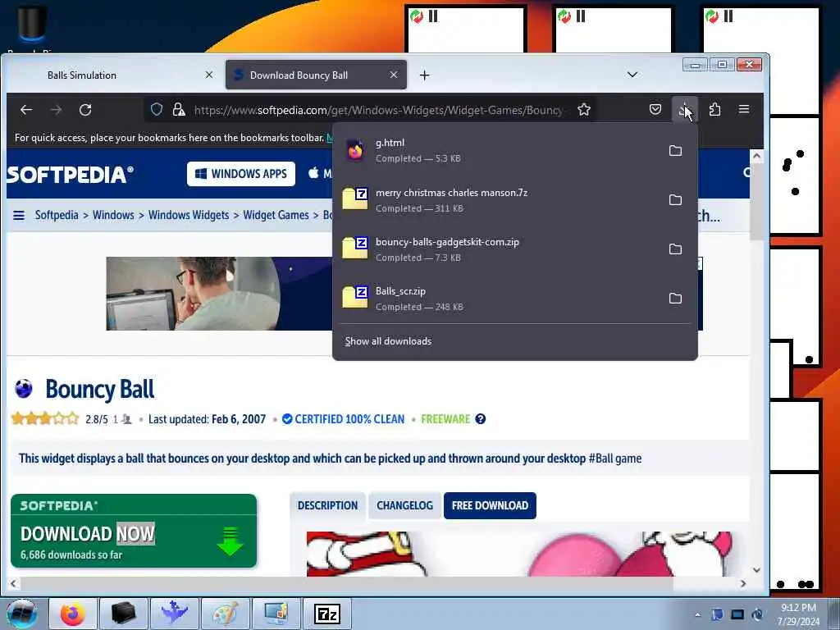
Task: Open tracking protection shield icon
Action: tap(157, 110)
